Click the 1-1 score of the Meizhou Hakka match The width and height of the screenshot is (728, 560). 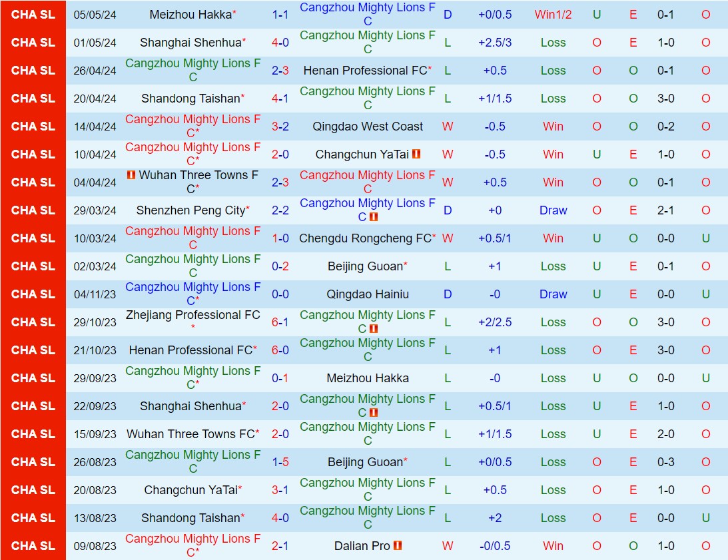point(280,15)
